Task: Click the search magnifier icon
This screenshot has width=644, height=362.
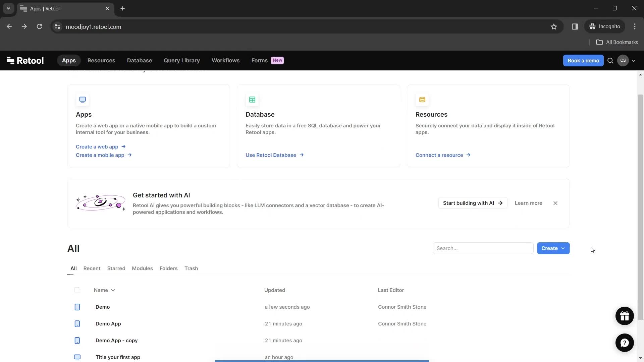Action: coord(610,61)
